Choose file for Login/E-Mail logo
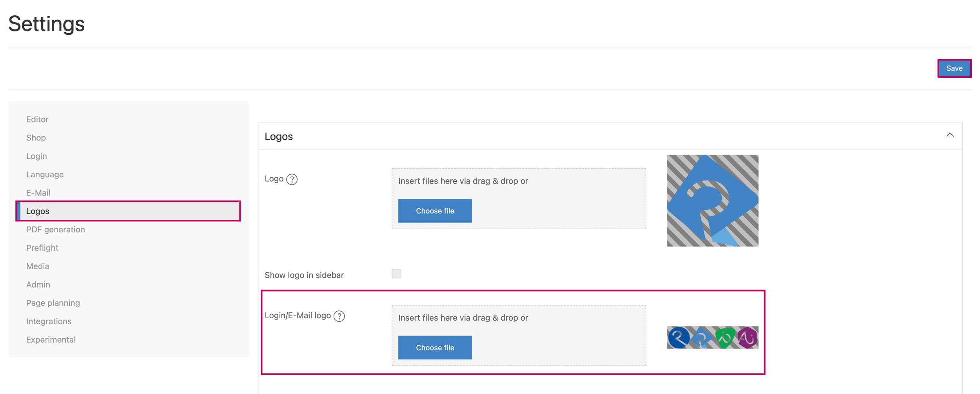980x394 pixels. 435,347
